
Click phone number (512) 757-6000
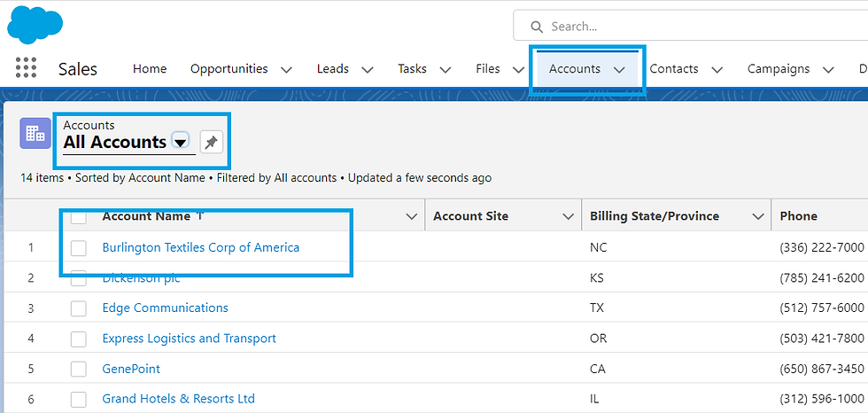coord(822,308)
